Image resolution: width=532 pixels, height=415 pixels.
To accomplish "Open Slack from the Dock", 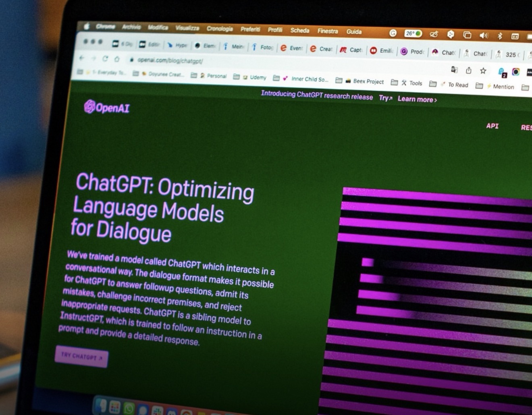I will [158, 411].
